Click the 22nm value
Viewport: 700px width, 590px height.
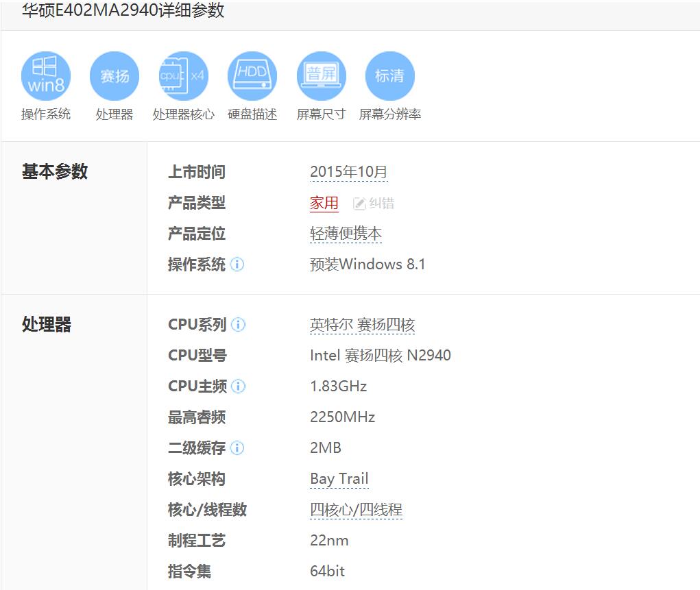(329, 541)
